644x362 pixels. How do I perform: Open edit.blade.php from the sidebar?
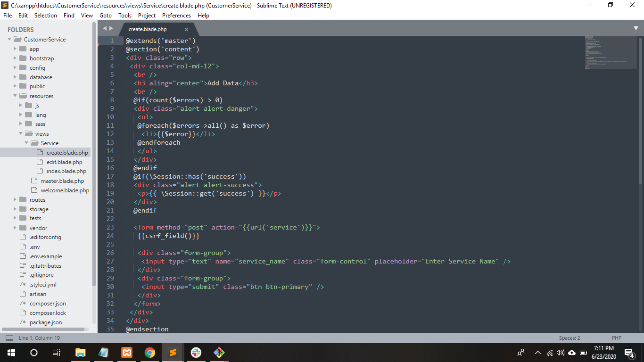64,162
